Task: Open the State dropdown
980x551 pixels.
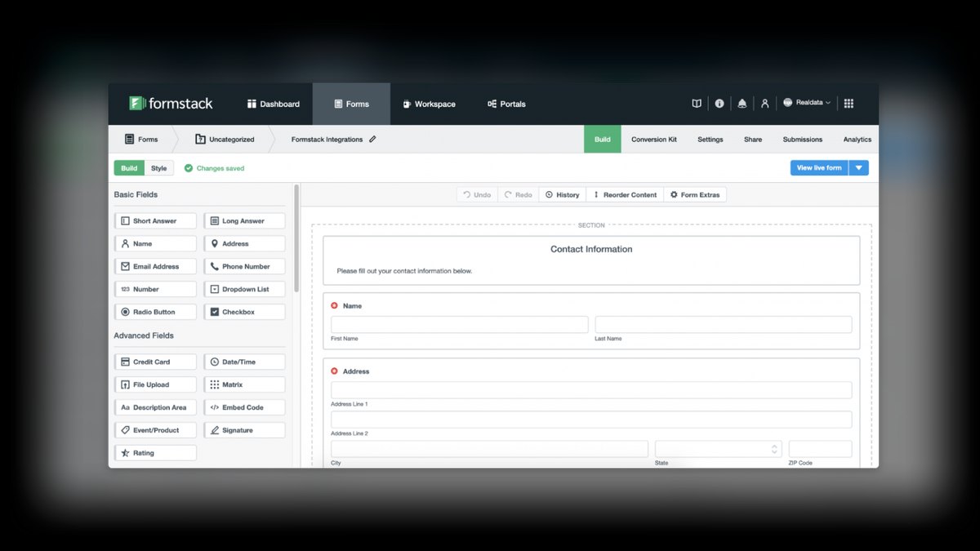Action: (719, 449)
